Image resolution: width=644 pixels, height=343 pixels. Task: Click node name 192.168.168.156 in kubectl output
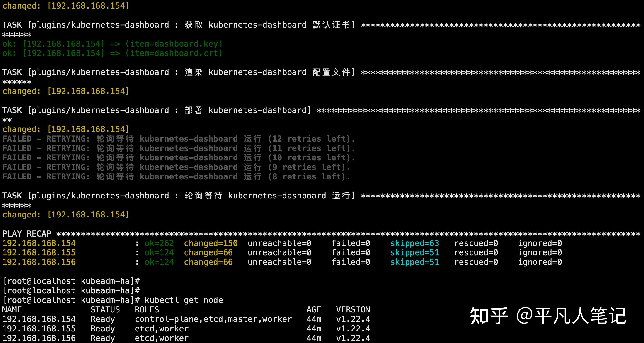39,338
